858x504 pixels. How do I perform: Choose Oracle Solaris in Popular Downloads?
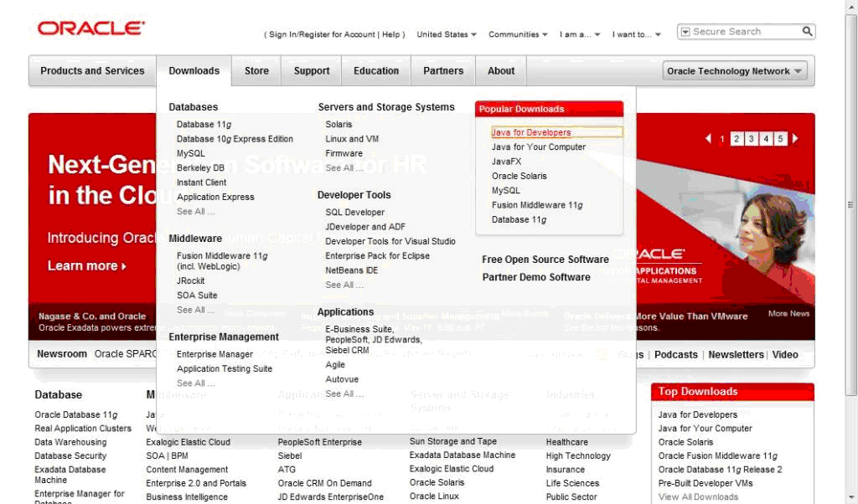[519, 176]
